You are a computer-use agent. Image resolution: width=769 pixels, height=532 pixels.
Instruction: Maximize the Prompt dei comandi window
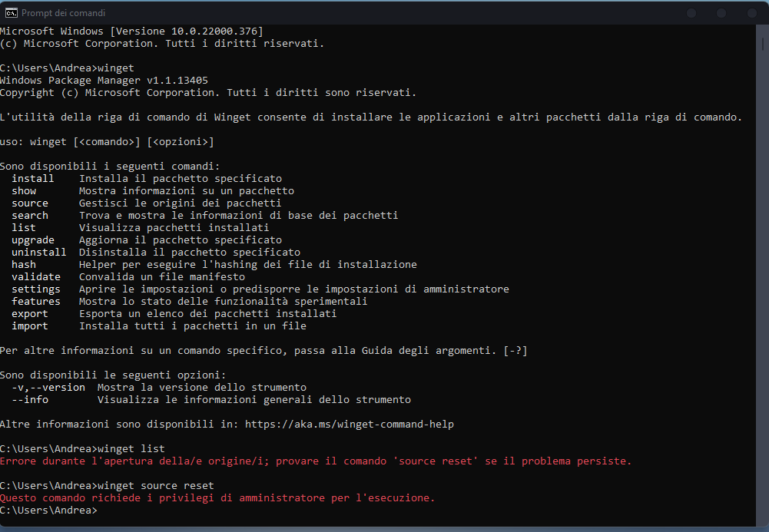coord(721,13)
